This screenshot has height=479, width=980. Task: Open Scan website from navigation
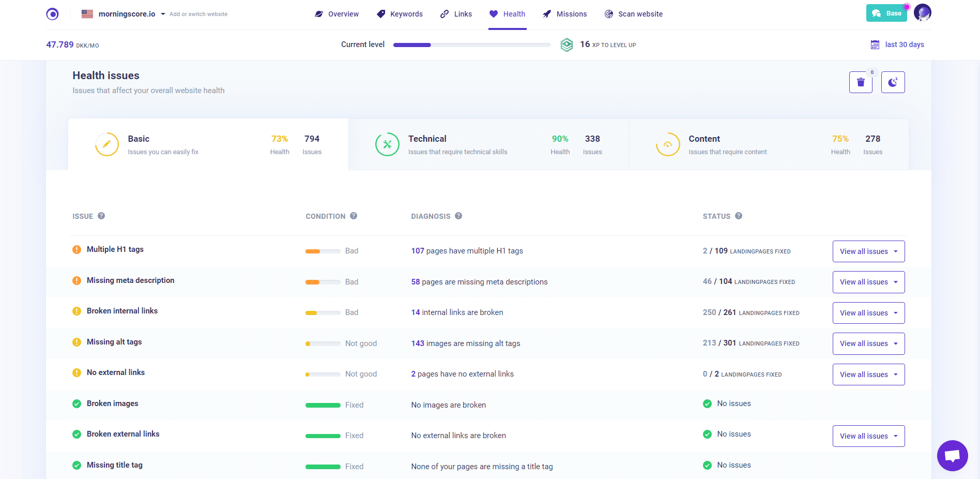[x=634, y=14]
